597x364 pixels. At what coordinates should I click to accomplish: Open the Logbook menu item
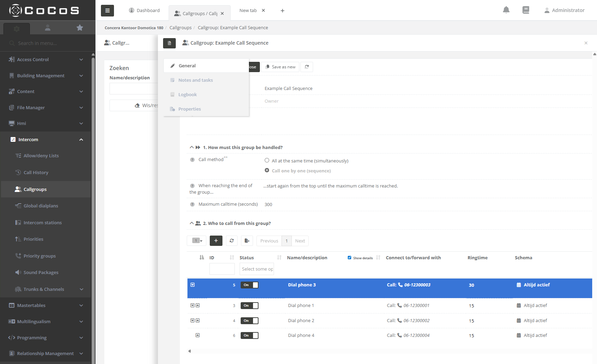(x=187, y=94)
